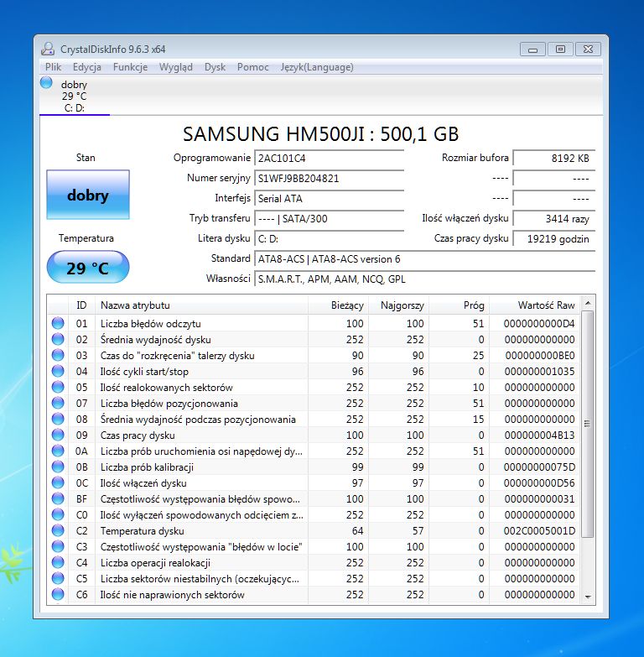Click the scrollbar up arrow in attribute list
The height and width of the screenshot is (657, 644).
point(588,303)
